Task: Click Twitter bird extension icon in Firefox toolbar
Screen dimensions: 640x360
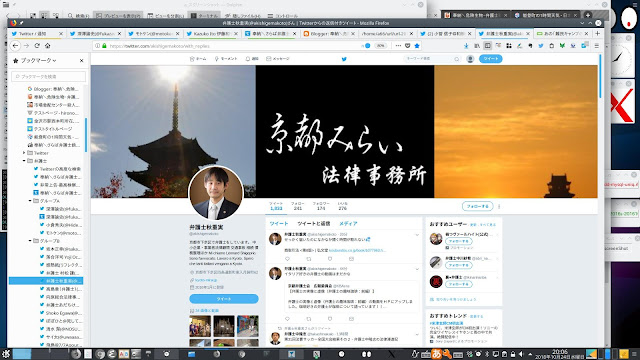Action: (541, 46)
